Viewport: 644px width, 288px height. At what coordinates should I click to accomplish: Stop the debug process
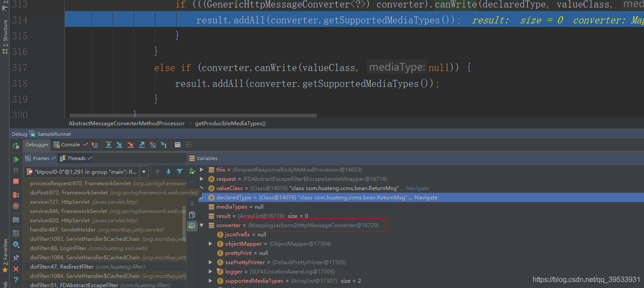point(16,181)
